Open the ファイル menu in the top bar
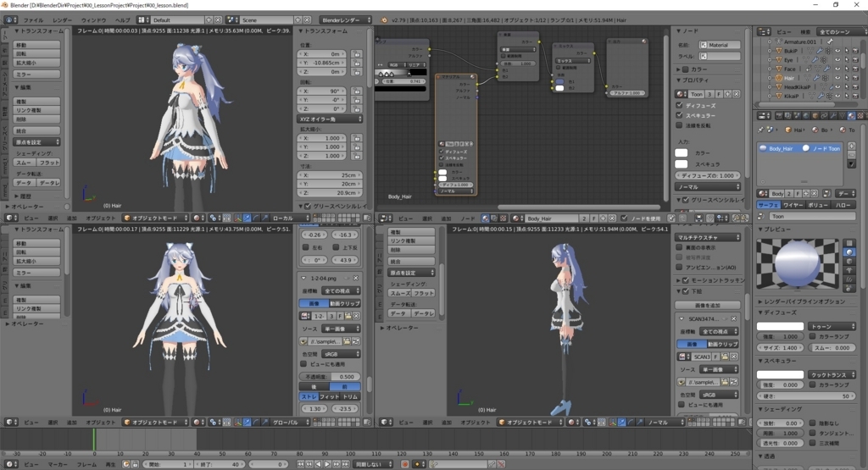The height and width of the screenshot is (470, 868). pyautogui.click(x=33, y=20)
